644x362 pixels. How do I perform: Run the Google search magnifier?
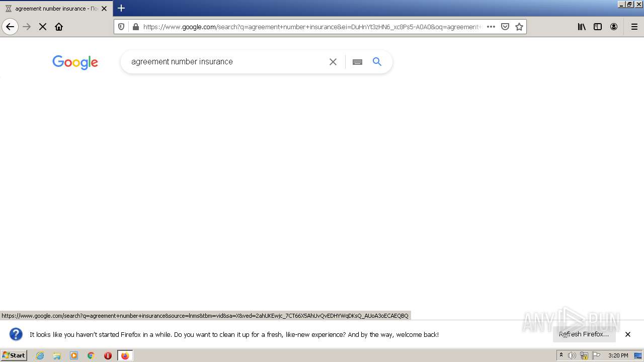(x=377, y=62)
